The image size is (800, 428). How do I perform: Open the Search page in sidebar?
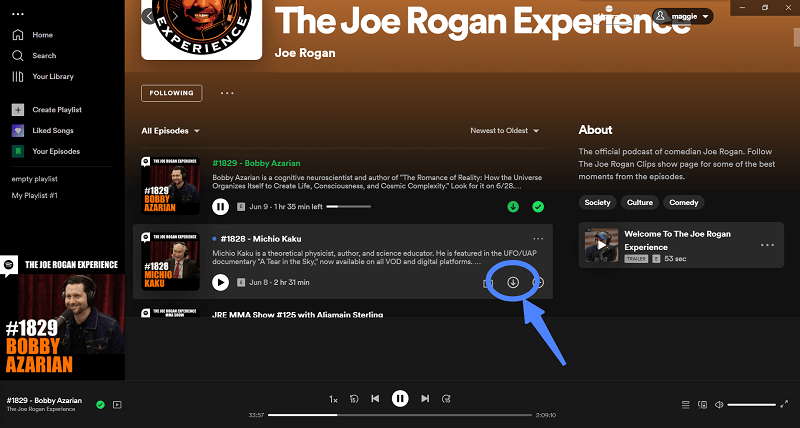43,55
